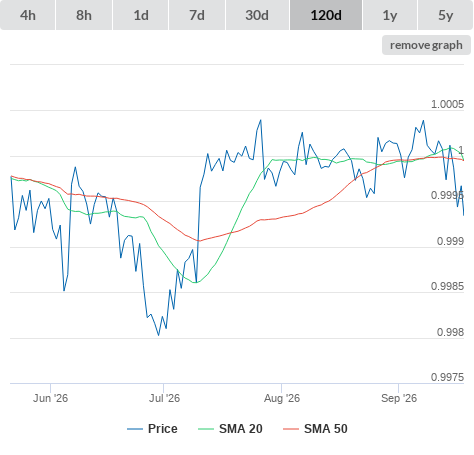Show the 5y chart range
Viewport: 474px width, 455px height.
(x=446, y=15)
